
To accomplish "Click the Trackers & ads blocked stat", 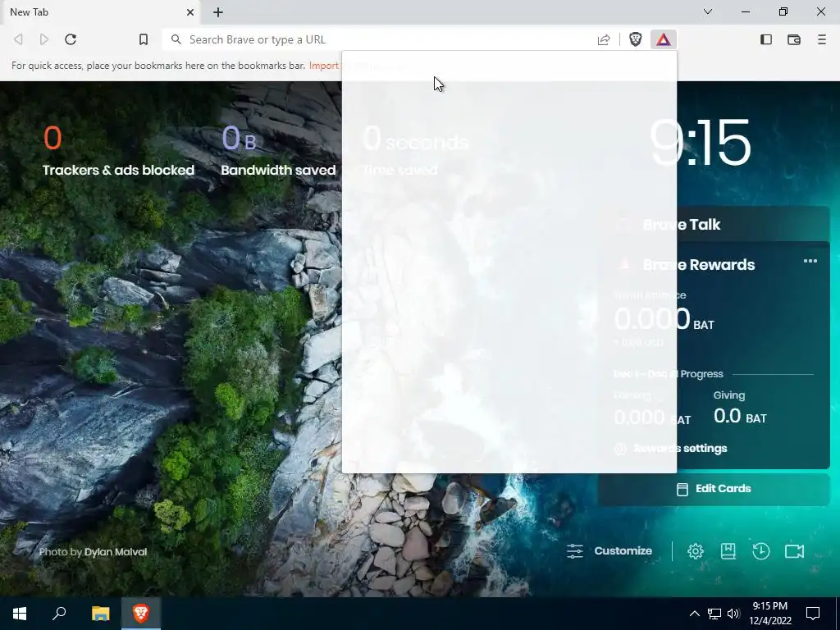I will coord(118,151).
